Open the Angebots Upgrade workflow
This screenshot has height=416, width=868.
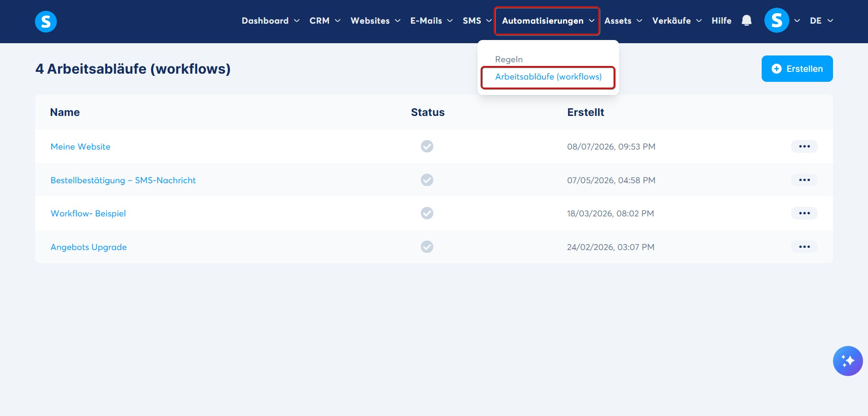[89, 247]
